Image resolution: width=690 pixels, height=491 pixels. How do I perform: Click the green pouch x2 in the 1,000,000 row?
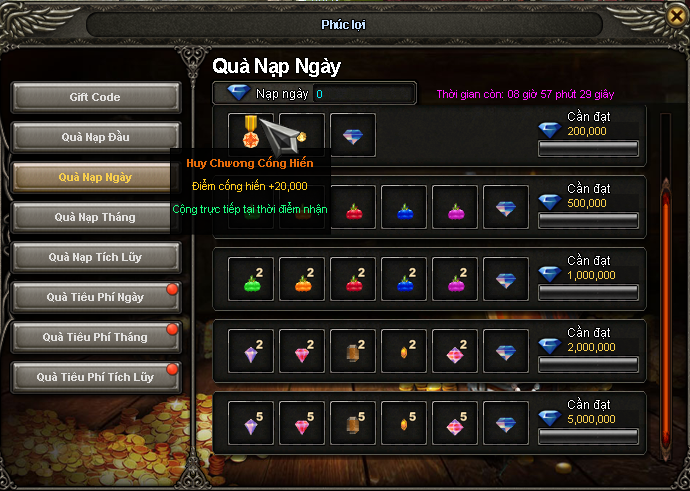tap(251, 279)
